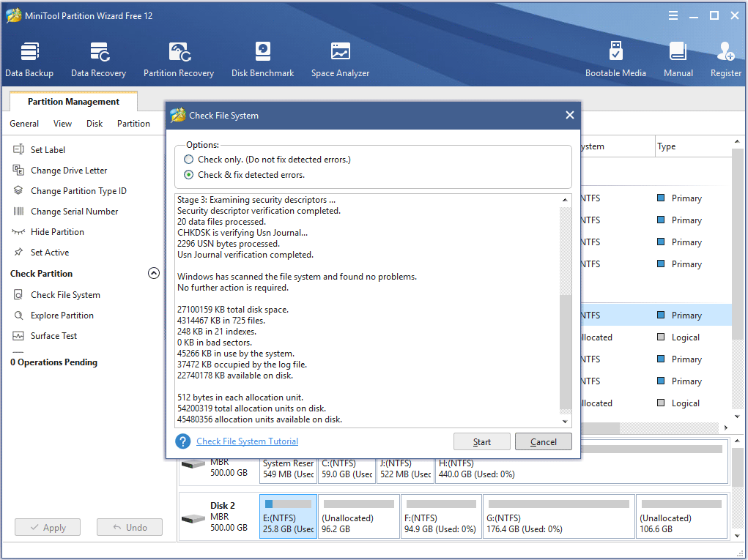This screenshot has height=560, width=748.
Task: Click the Disk 2 drive icon
Action: click(193, 518)
